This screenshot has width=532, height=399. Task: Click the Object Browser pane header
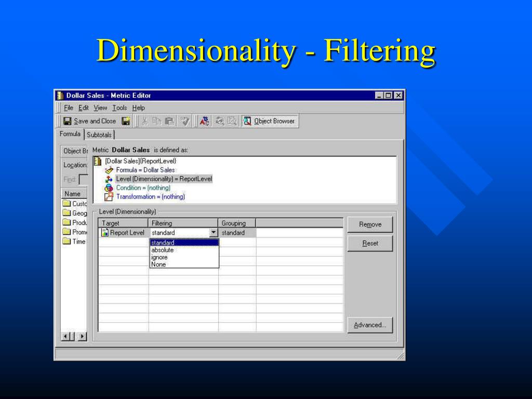click(74, 151)
